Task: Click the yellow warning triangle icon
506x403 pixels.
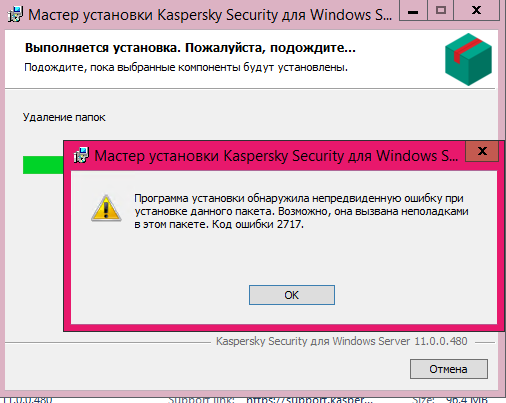Action: (106, 209)
